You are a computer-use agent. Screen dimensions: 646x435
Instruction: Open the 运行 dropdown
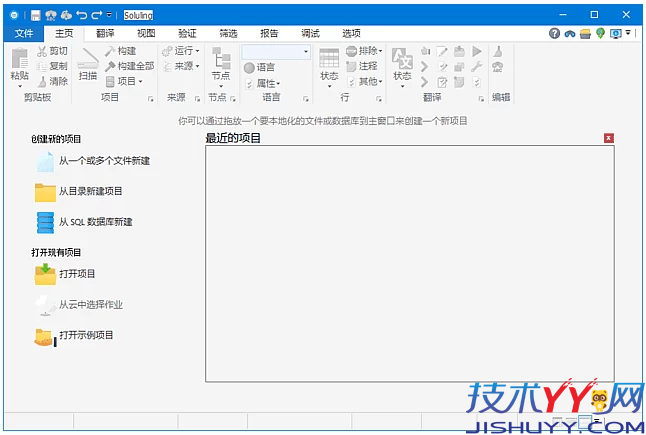click(181, 51)
